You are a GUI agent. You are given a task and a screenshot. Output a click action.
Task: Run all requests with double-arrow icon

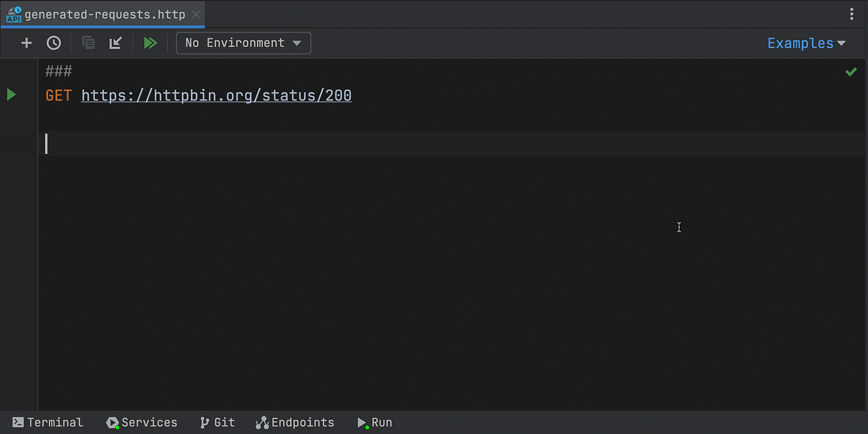150,43
